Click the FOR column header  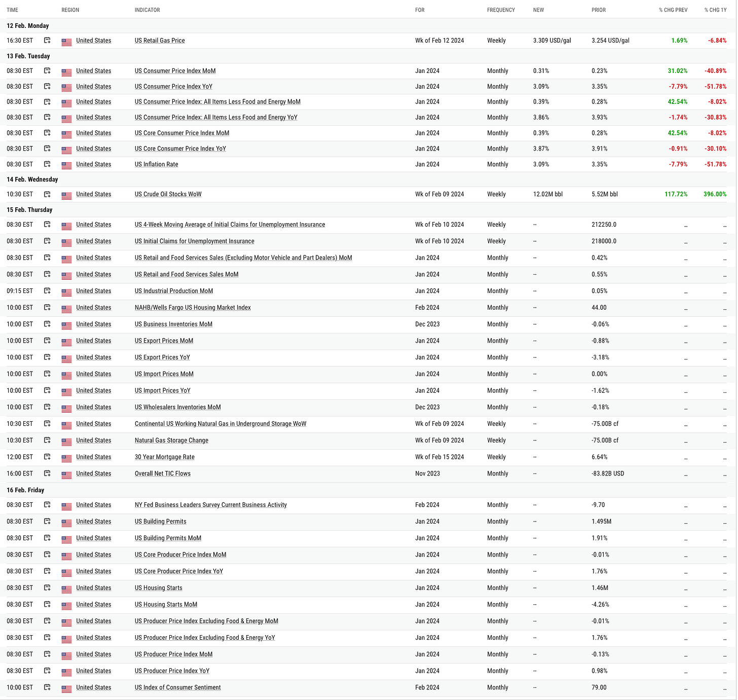[420, 10]
